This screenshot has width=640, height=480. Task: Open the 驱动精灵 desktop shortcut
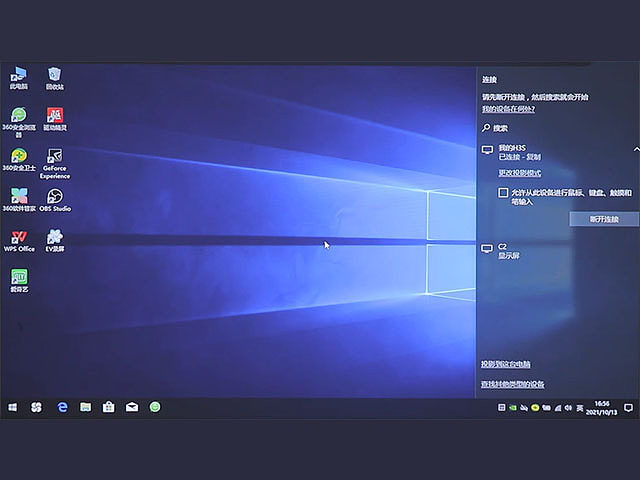point(55,119)
